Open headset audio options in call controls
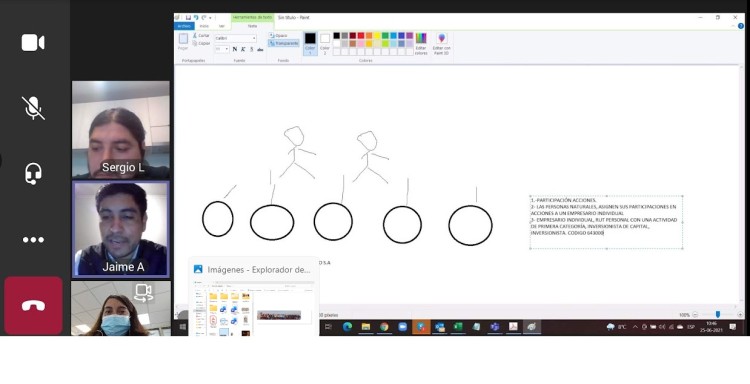This screenshot has width=750, height=384. point(33,173)
